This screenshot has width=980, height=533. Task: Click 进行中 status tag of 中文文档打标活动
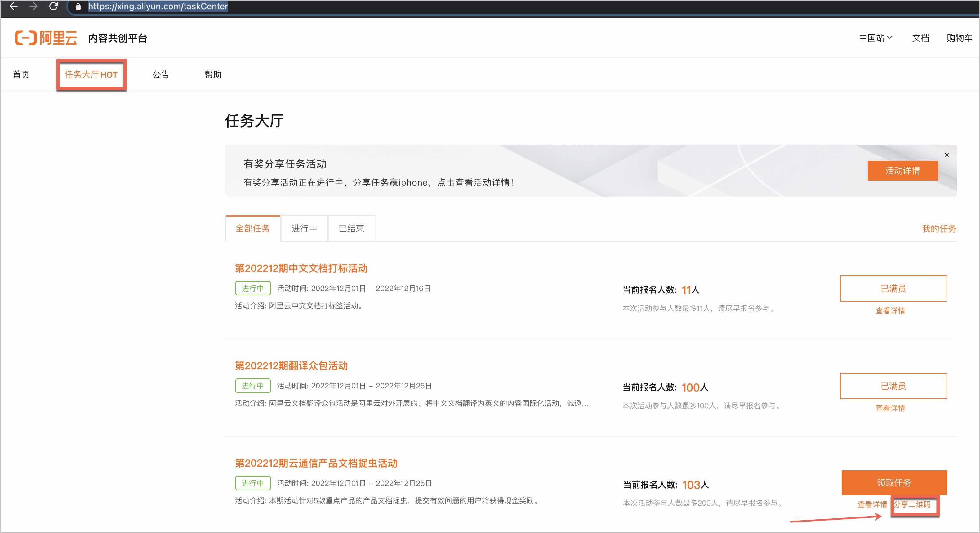pyautogui.click(x=253, y=288)
